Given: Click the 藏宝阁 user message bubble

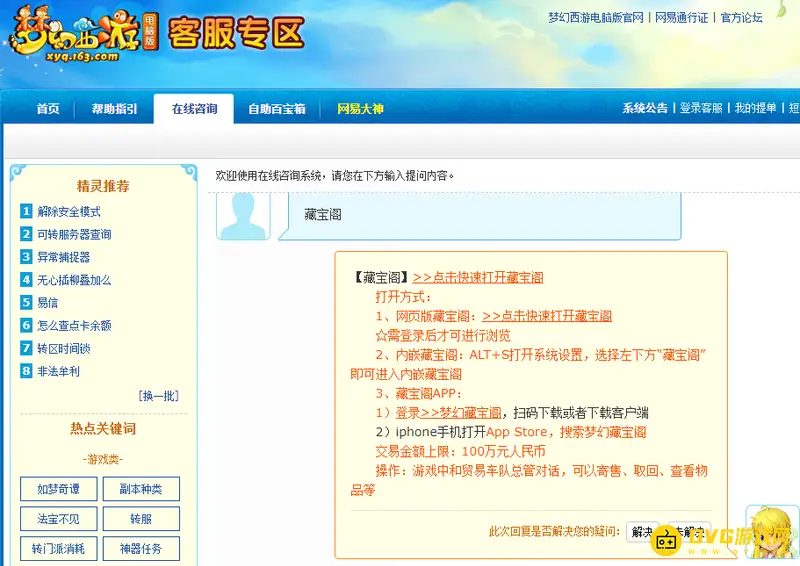Looking at the screenshot, I should 480,215.
